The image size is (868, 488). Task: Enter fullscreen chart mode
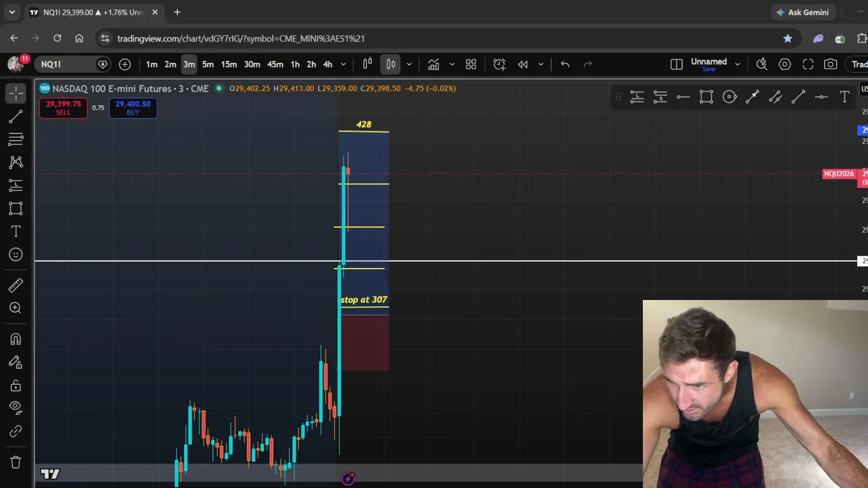tap(808, 64)
